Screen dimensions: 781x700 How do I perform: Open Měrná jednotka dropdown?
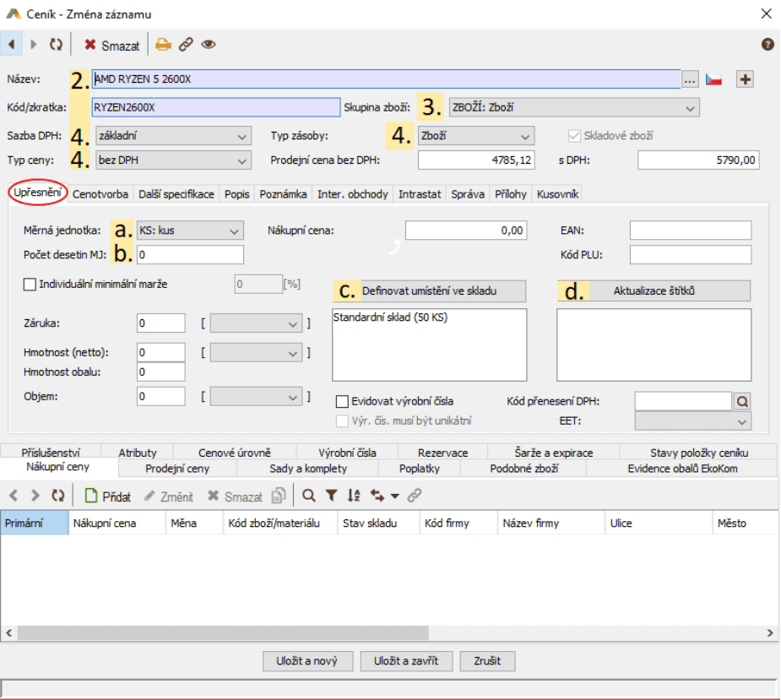coord(190,231)
